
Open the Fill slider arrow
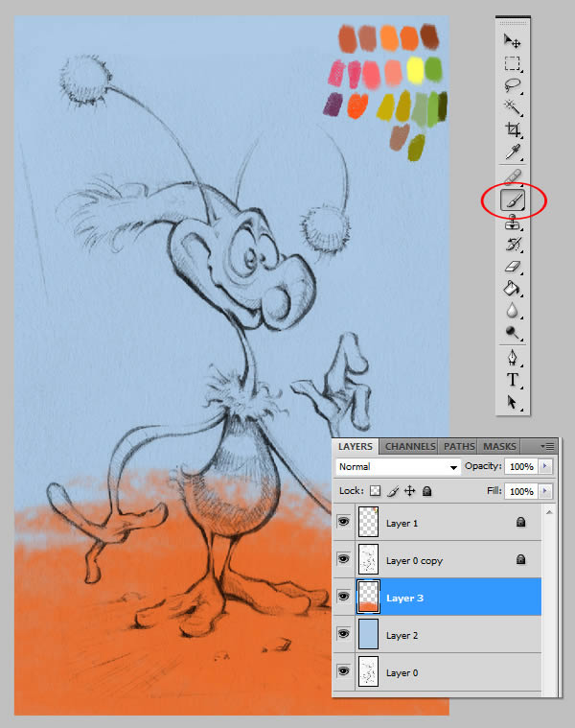pos(545,491)
